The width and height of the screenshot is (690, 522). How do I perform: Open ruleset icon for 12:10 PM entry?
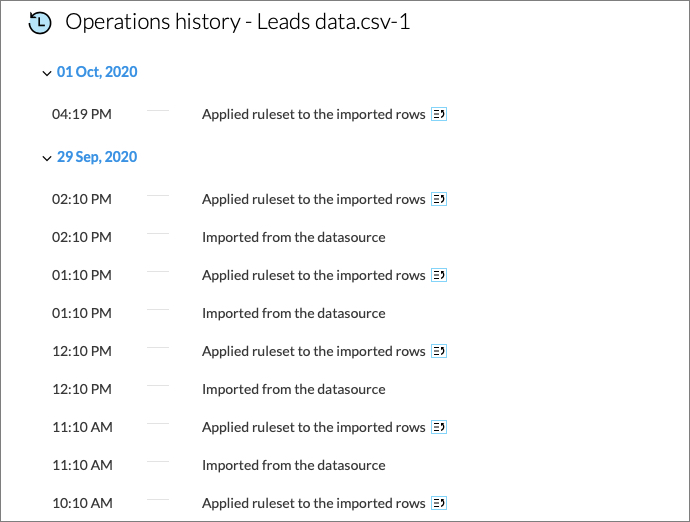[x=439, y=351]
